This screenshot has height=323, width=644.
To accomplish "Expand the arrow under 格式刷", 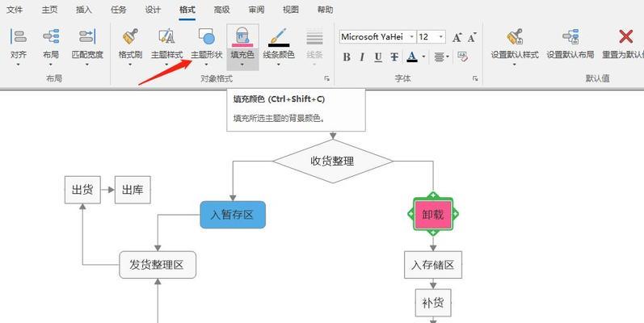I will click(x=130, y=65).
